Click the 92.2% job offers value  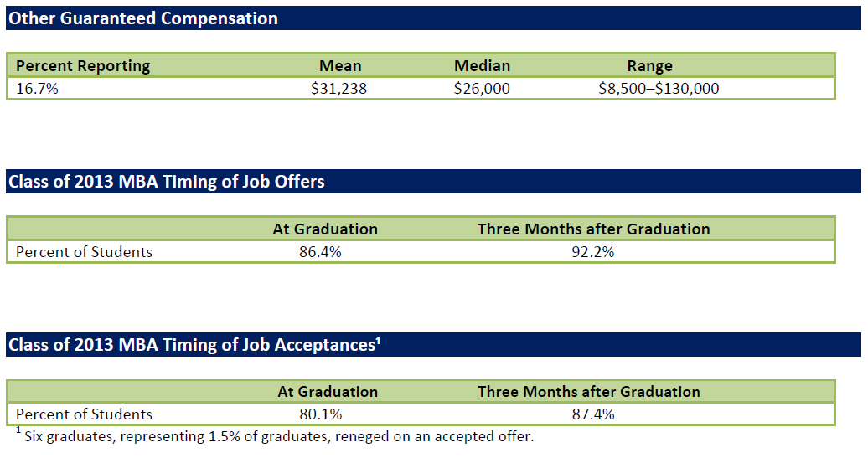click(x=592, y=251)
